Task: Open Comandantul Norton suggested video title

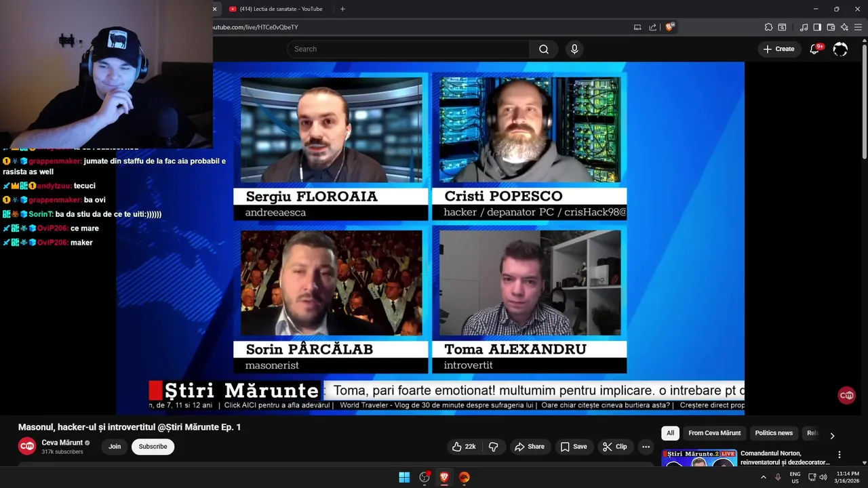Action: 785,457
